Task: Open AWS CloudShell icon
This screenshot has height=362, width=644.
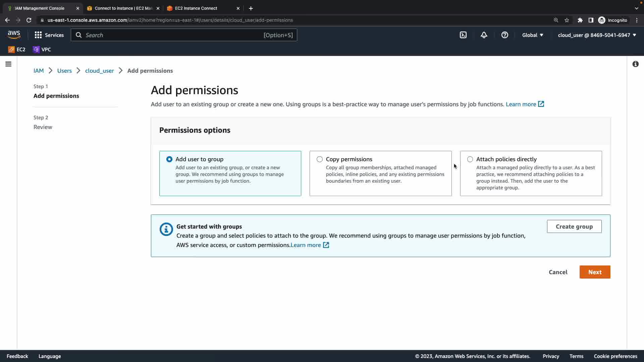Action: pos(463,35)
